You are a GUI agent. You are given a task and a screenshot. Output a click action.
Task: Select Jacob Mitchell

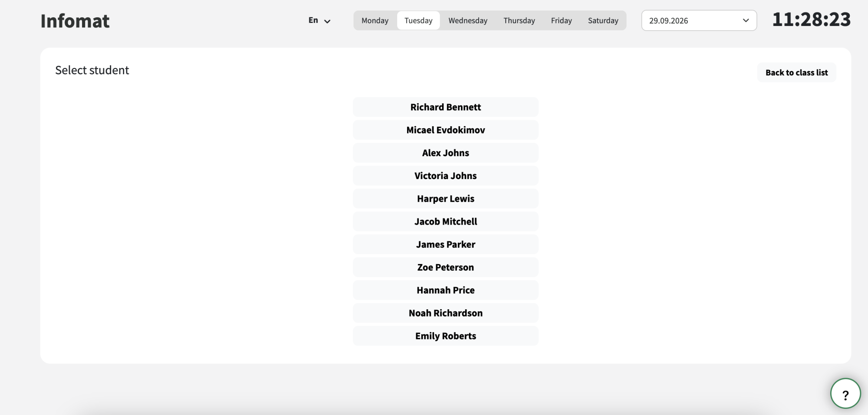[446, 222]
